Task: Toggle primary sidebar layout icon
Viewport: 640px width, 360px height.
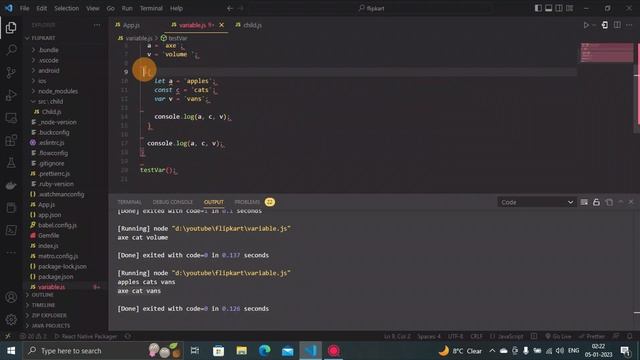Action: [x=538, y=8]
